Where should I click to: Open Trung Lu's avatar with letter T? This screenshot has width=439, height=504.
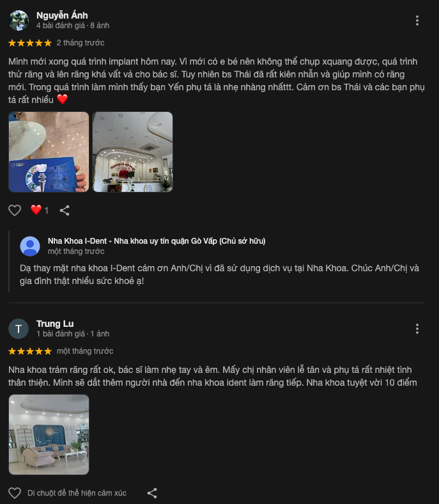pyautogui.click(x=19, y=329)
